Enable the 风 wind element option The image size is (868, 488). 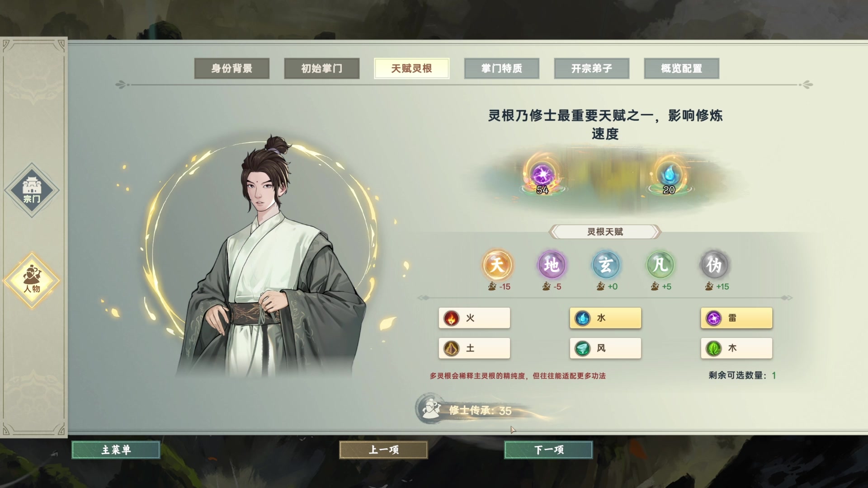605,348
